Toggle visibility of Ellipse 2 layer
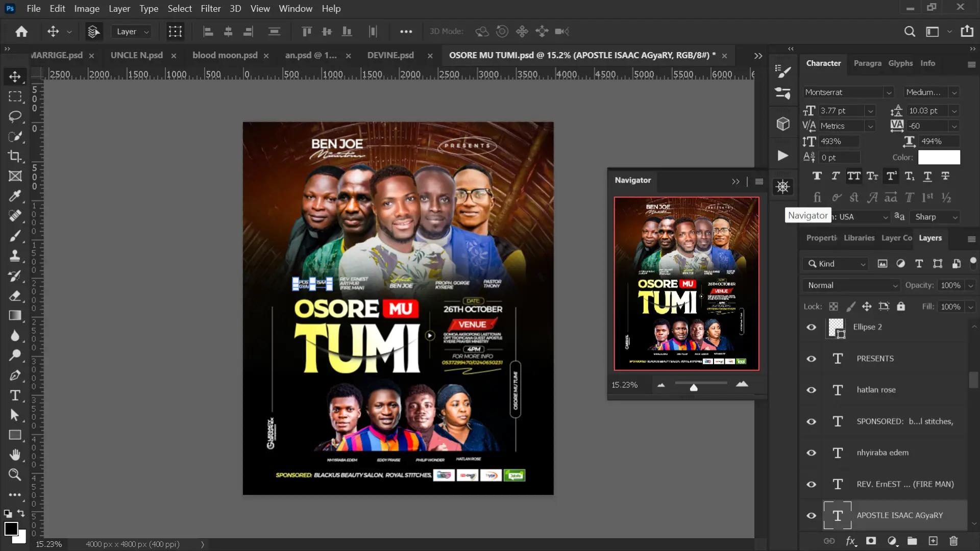Screen dimensions: 980x551 pyautogui.click(x=811, y=327)
